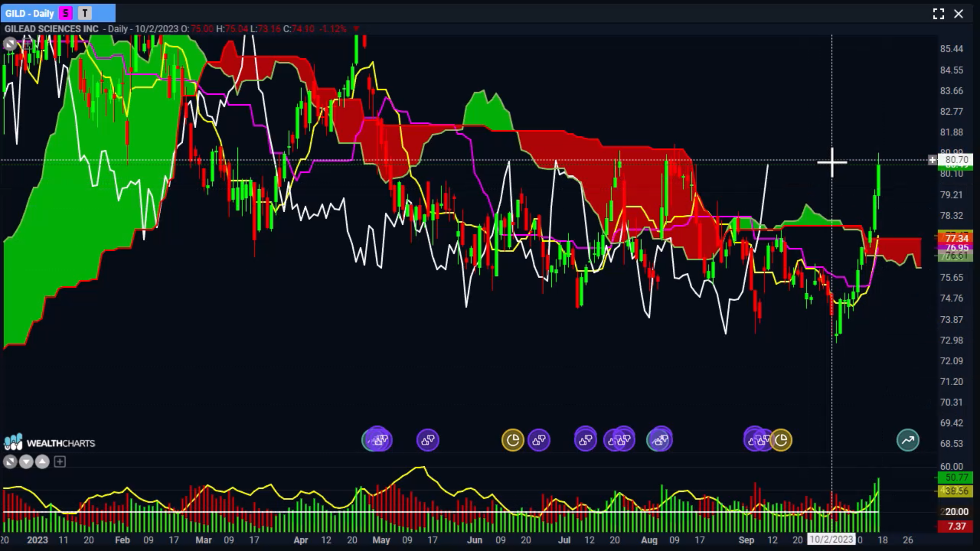Click the Sep label on the time axis
The image size is (980, 551).
coord(746,540)
